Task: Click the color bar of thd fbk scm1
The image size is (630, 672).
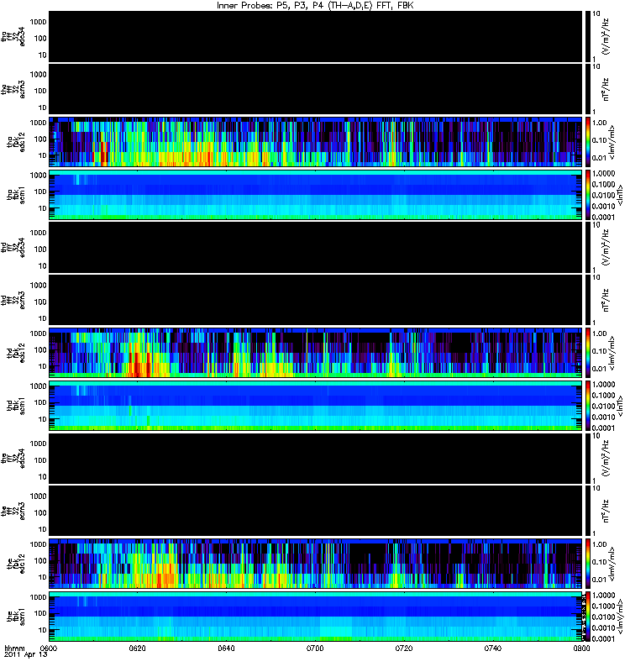Action: 587,406
